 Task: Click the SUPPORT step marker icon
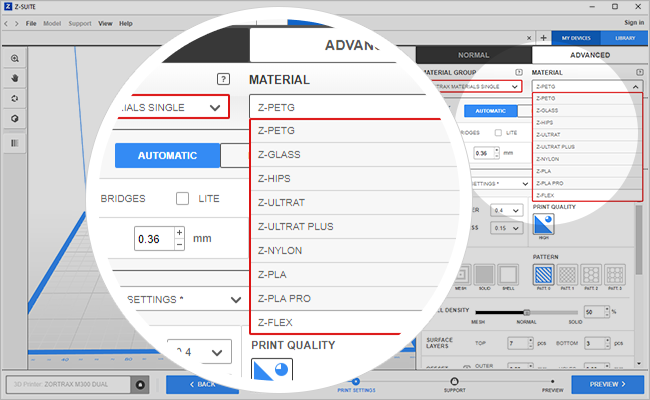point(454,381)
